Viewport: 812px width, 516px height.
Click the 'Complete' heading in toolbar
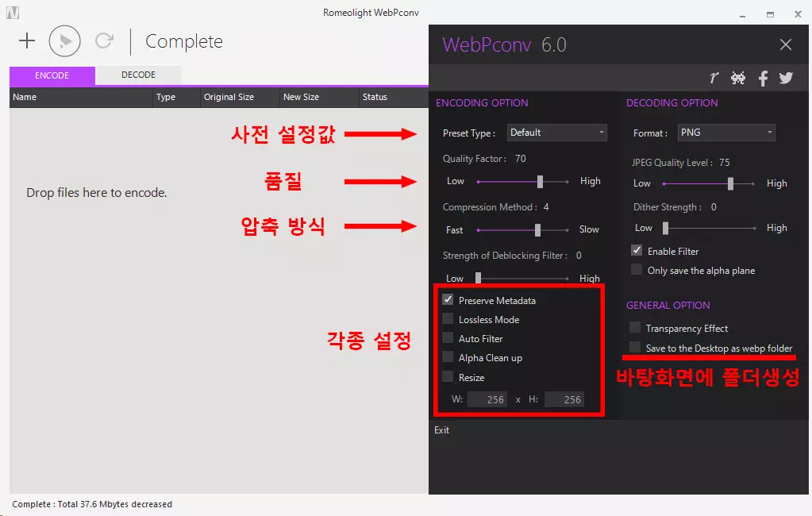click(x=184, y=41)
